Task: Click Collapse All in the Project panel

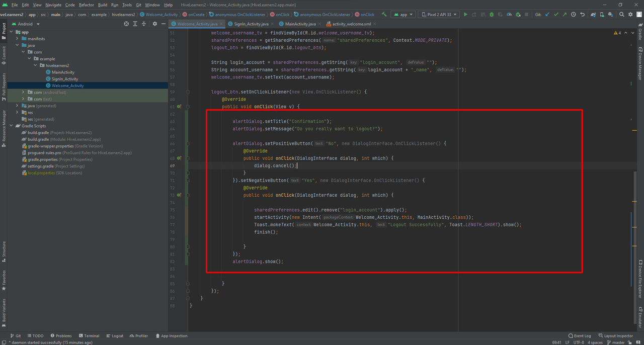Action: [x=144, y=24]
